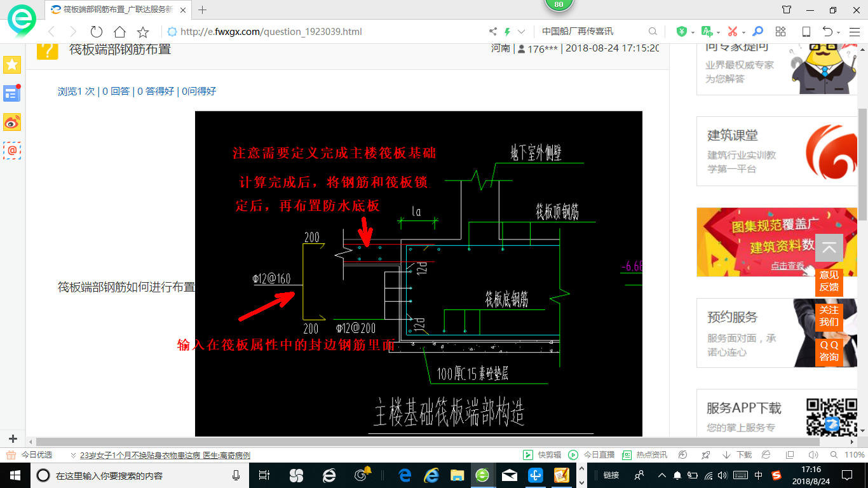Expand the undo arrow dropdown

click(839, 32)
